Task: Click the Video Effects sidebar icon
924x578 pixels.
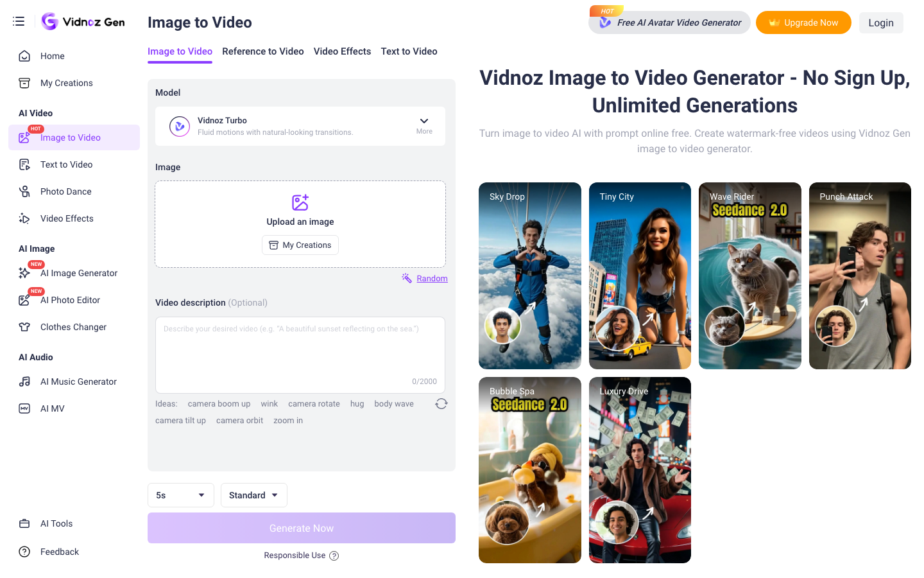Action: click(24, 218)
